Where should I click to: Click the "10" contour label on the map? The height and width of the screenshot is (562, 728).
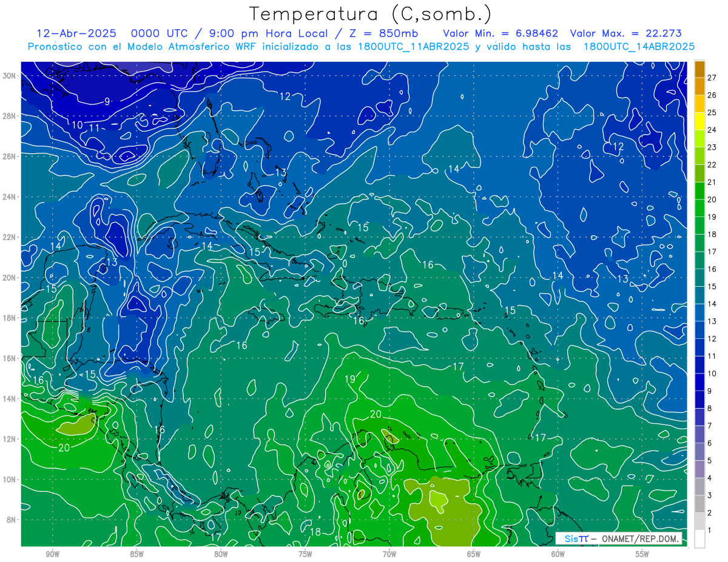77,125
